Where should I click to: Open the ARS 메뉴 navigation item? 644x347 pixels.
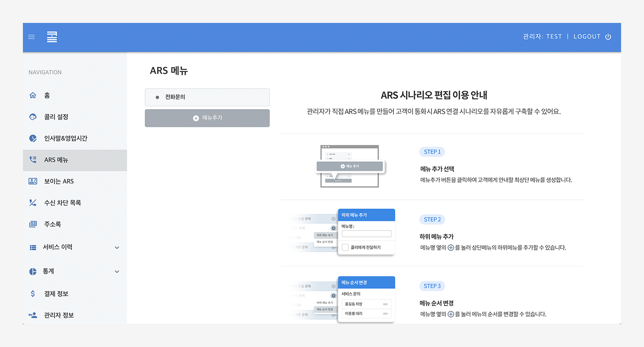click(x=56, y=160)
